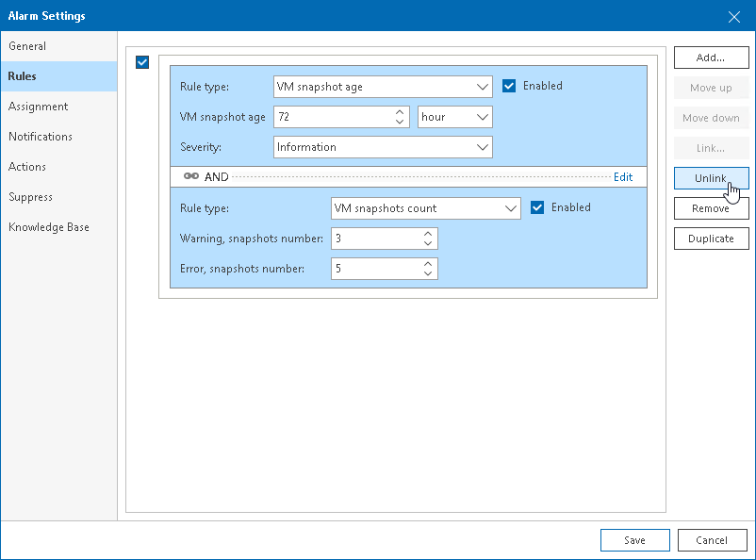Select the Rules tab
The width and height of the screenshot is (756, 560).
[x=58, y=76]
